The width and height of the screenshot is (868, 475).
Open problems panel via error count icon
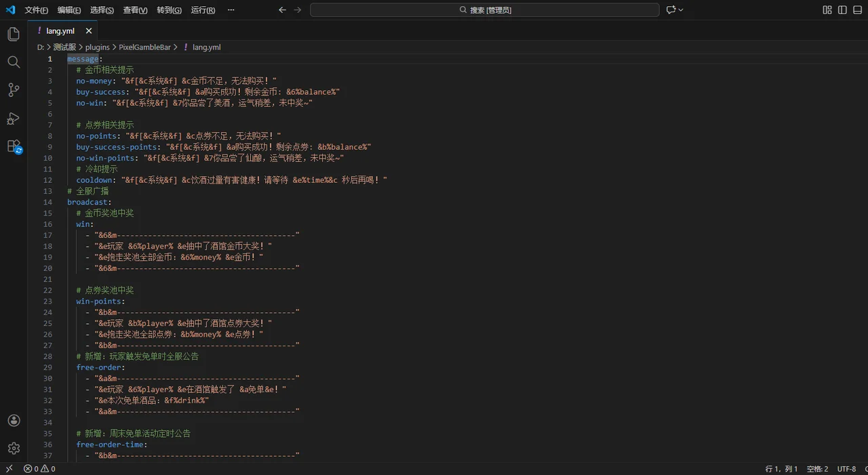click(x=31, y=469)
